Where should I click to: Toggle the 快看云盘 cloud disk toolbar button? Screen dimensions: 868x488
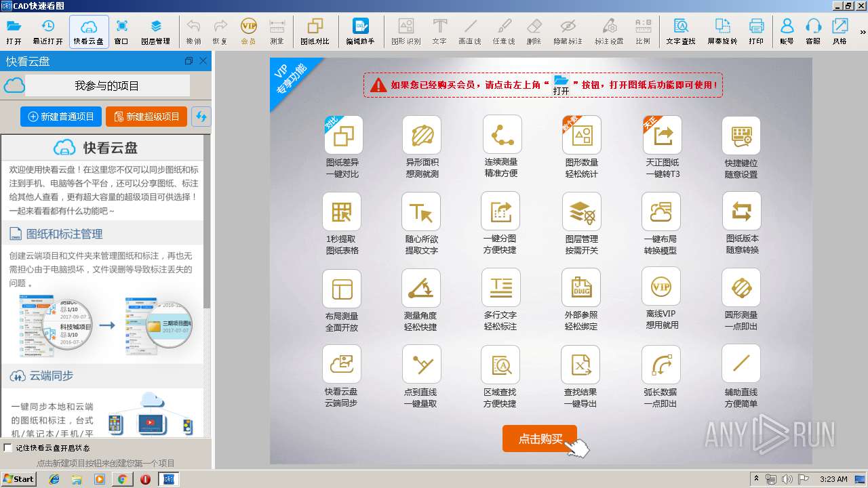(x=89, y=32)
